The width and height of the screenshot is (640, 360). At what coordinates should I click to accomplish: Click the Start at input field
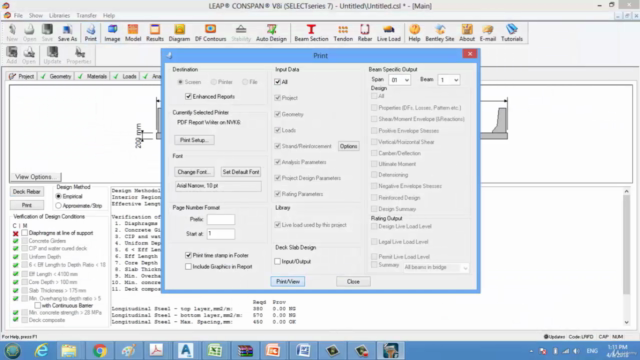pyautogui.click(x=221, y=234)
